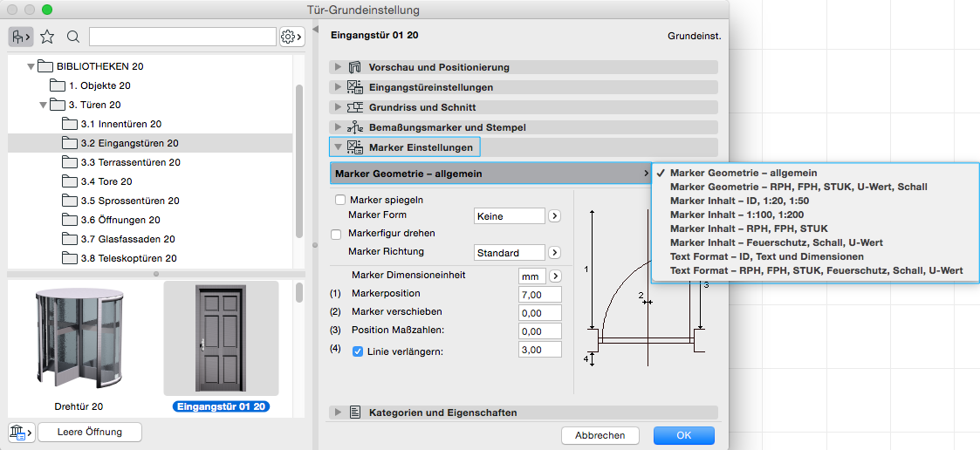Click the search magnifier icon
The image size is (980, 450).
click(x=73, y=37)
